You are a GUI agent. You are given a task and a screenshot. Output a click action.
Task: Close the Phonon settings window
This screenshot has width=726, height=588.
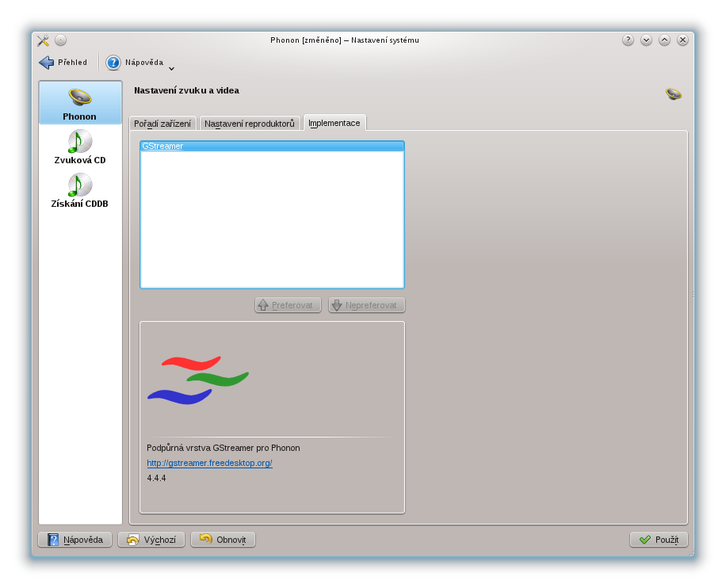coord(682,40)
